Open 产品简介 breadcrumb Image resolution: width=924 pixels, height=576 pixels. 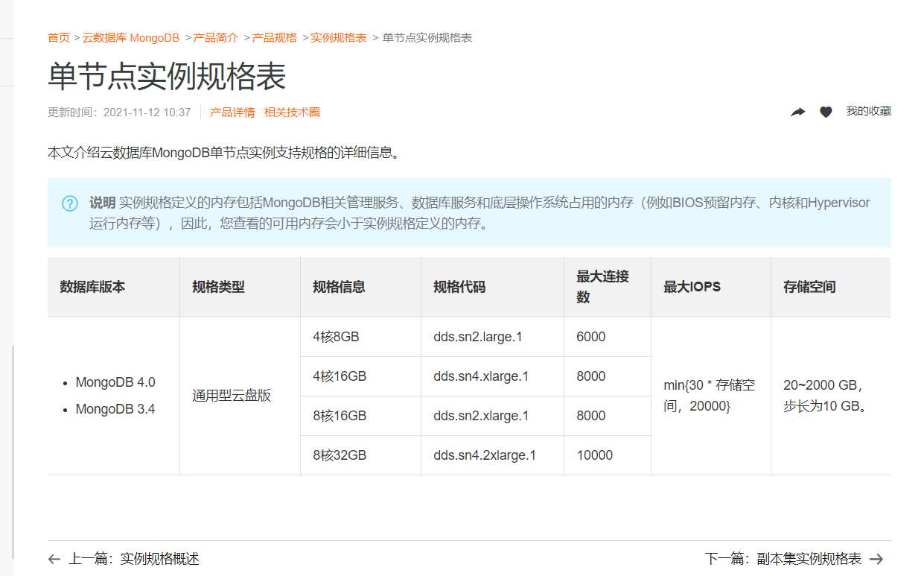click(216, 37)
